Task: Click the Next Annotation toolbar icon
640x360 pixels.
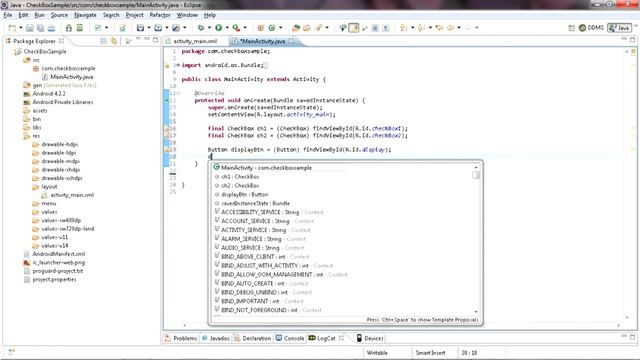Action: [403, 28]
